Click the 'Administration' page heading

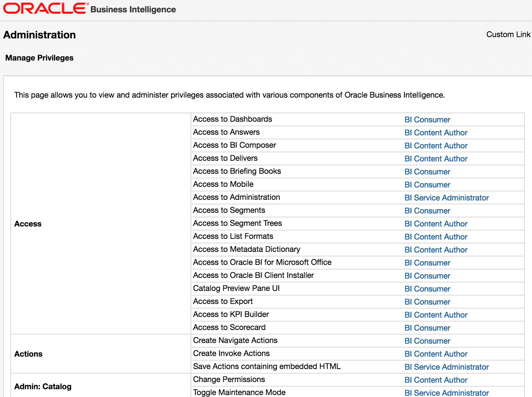39,35
